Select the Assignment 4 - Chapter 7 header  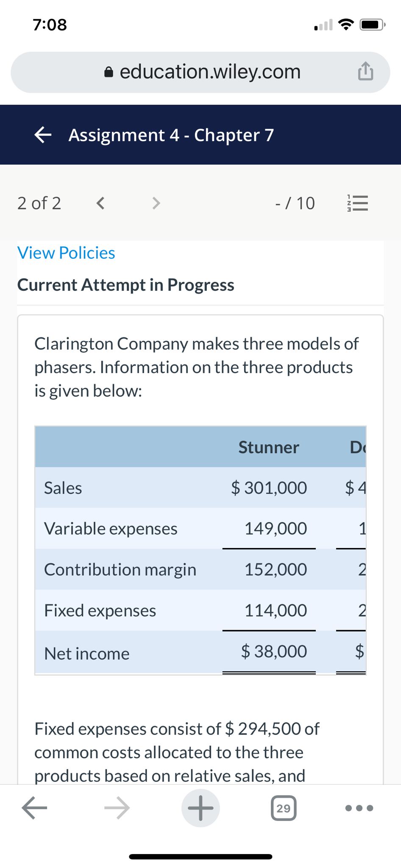170,135
